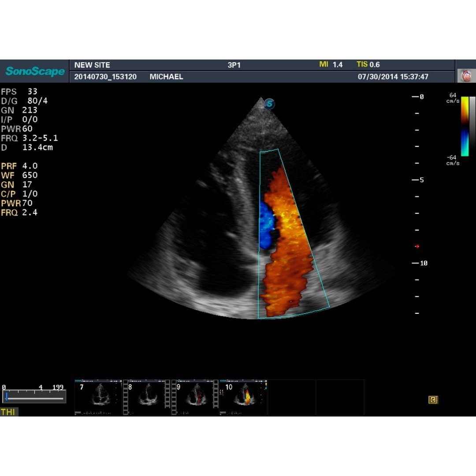Click the heart exam preset icon

(466, 76)
